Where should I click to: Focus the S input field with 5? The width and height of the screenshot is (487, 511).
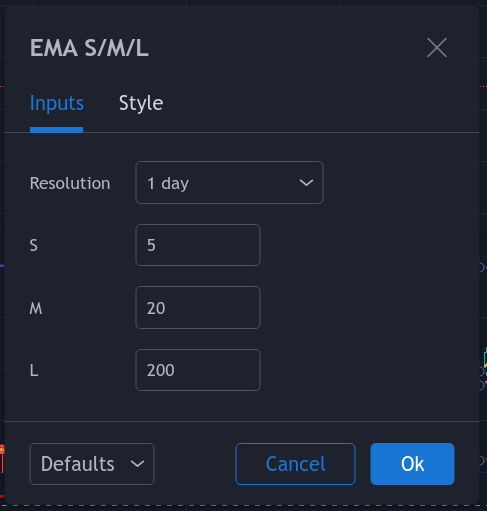pos(198,245)
